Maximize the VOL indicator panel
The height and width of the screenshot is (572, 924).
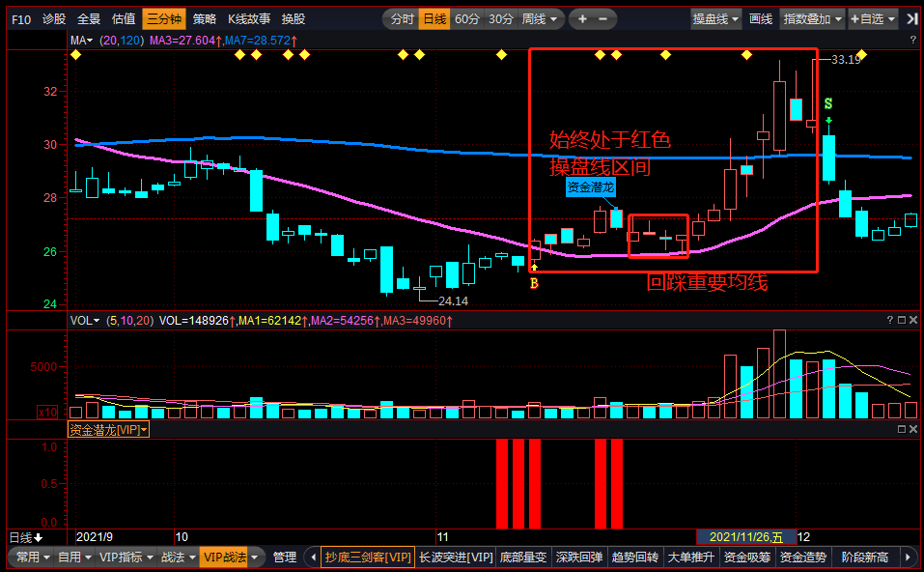(901, 321)
